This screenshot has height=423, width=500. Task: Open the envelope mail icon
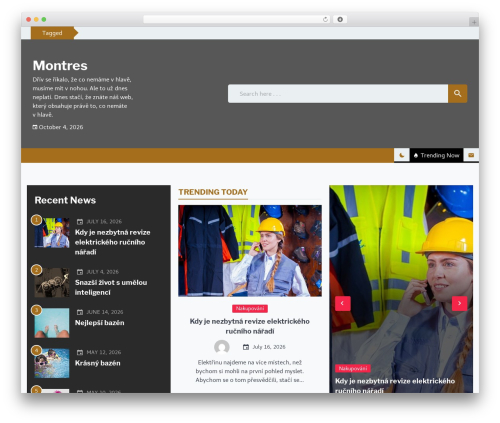[x=471, y=155]
